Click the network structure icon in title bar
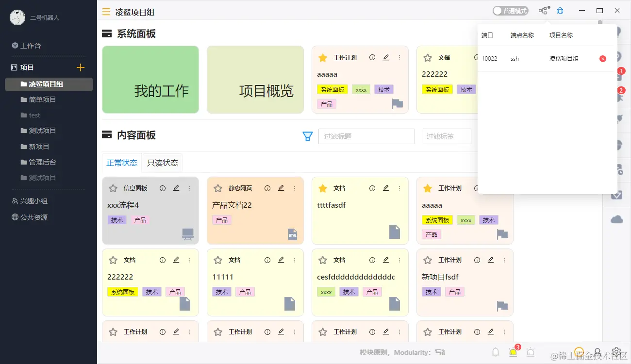The height and width of the screenshot is (364, 631). click(544, 11)
